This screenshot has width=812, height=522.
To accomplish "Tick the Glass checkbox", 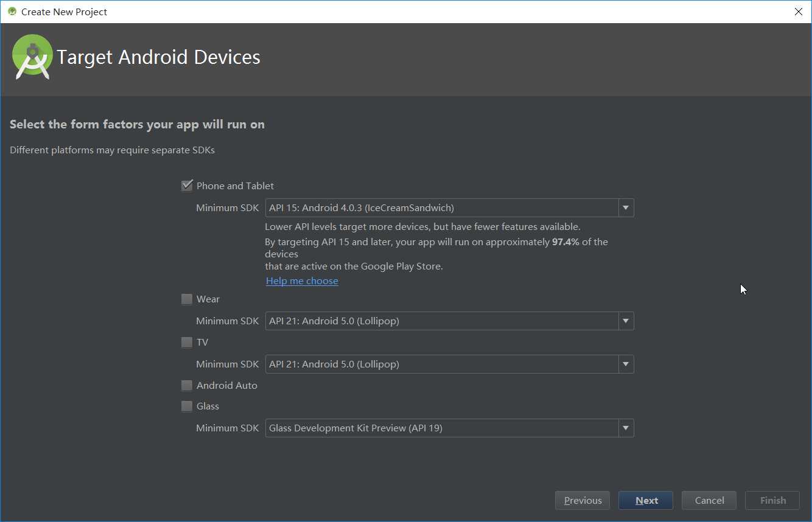I will [x=187, y=406].
